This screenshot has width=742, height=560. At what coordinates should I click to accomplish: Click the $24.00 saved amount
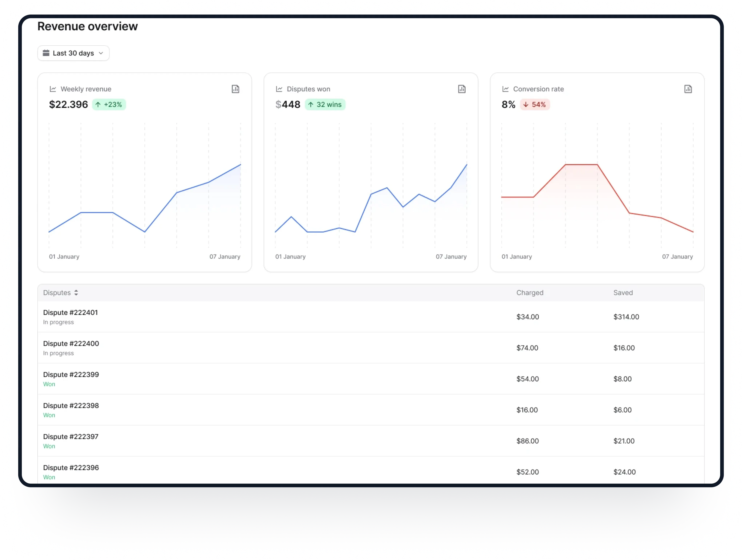[x=624, y=472]
